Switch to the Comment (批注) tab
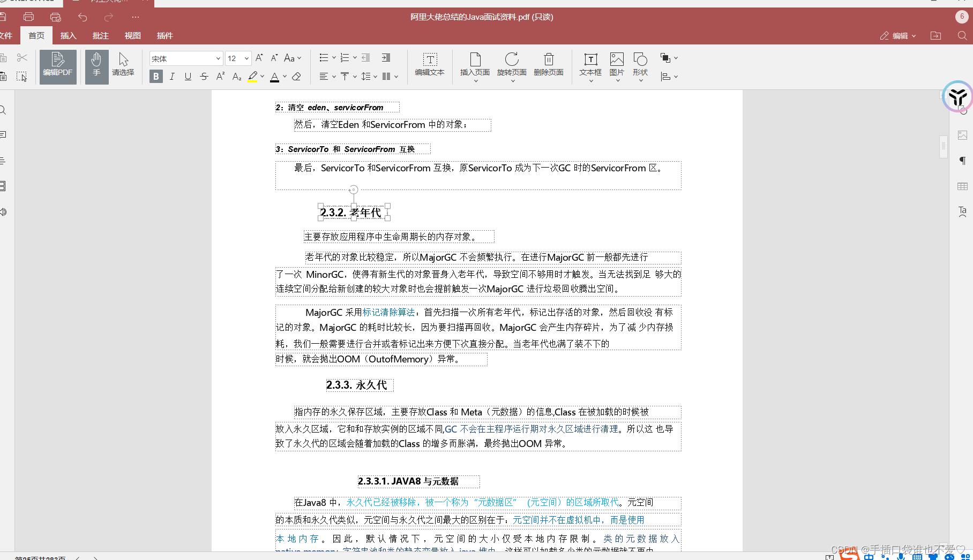This screenshot has width=973, height=560. click(x=101, y=36)
